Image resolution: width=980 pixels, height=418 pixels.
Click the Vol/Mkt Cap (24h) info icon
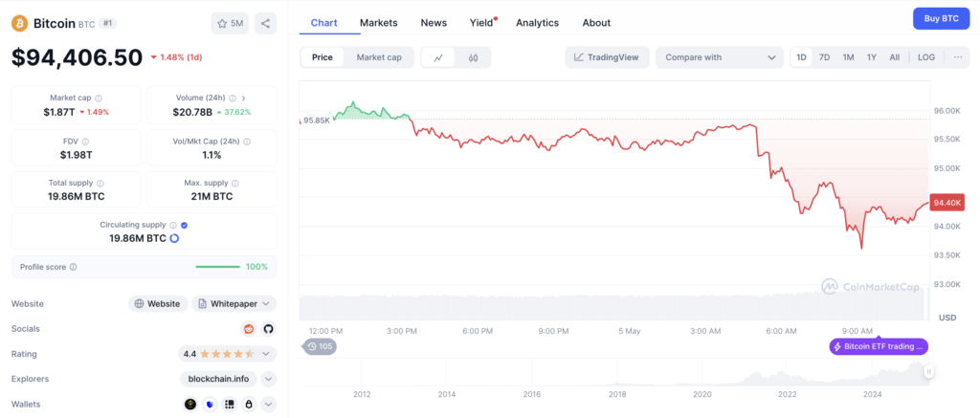(x=248, y=142)
